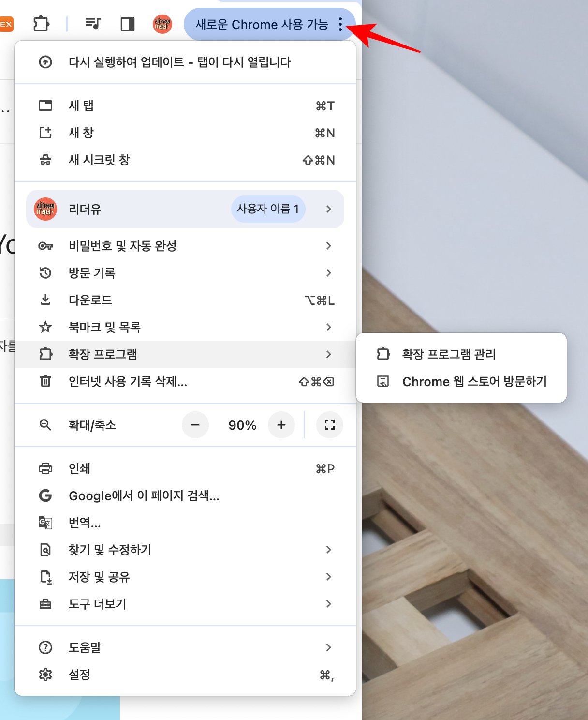Open the media control icon in the toolbar
This screenshot has width=588, height=720.
click(93, 24)
